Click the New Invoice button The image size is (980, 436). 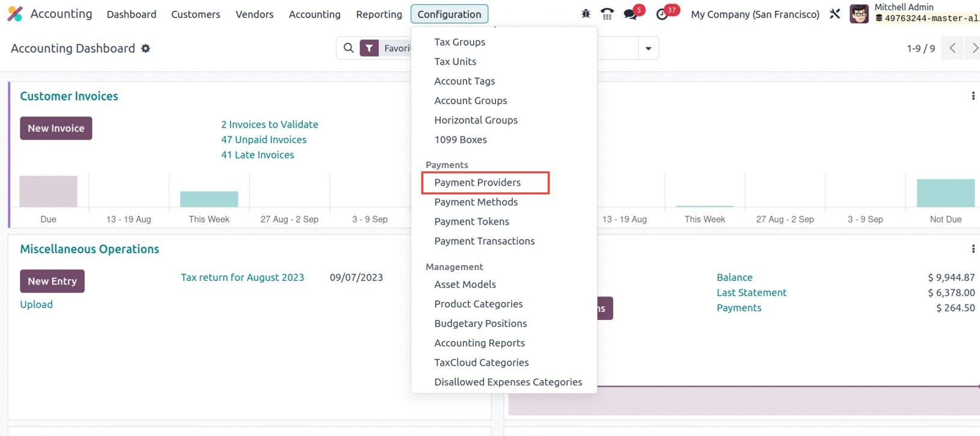pyautogui.click(x=56, y=128)
